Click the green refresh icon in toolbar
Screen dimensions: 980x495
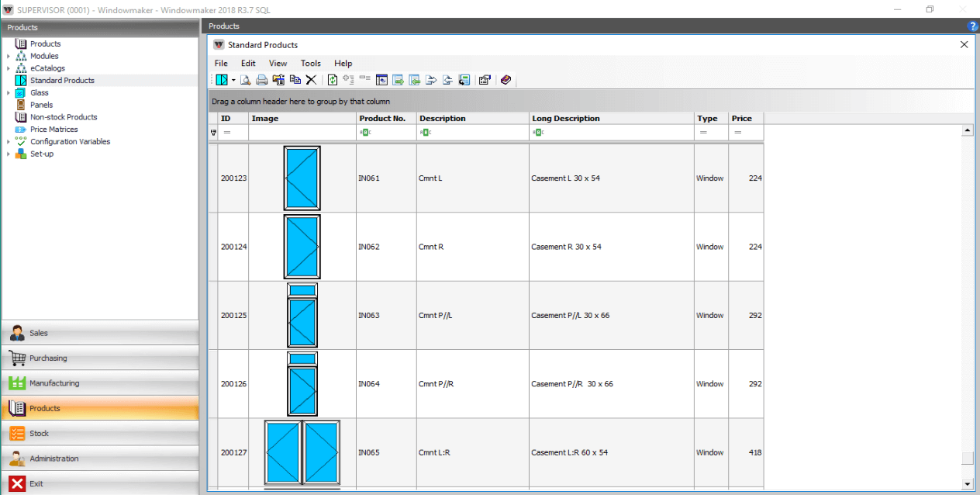333,80
